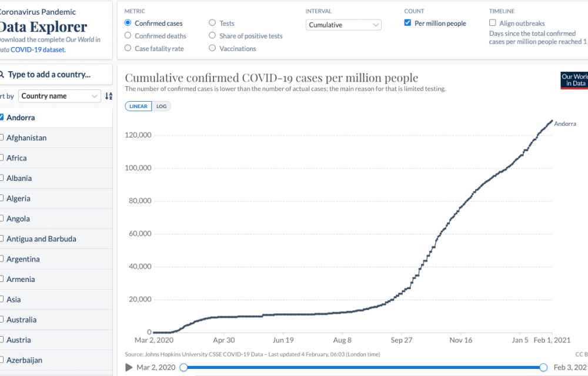Select the Vaccinations metric radio button

(x=212, y=49)
